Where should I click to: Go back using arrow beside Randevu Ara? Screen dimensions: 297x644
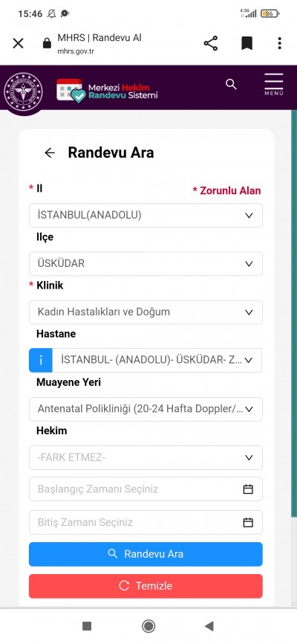pyautogui.click(x=50, y=152)
